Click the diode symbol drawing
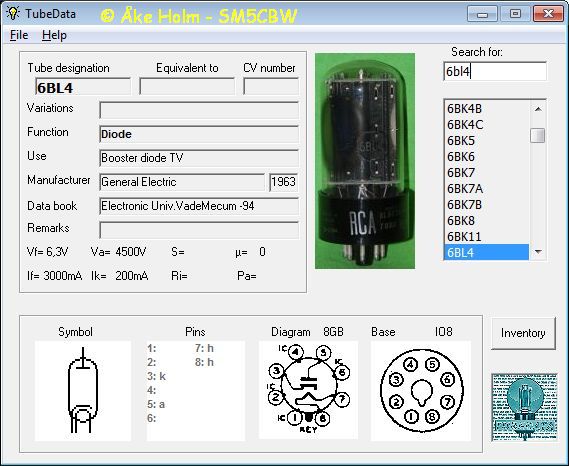Viewport: 569px width, 466px height. click(x=83, y=391)
